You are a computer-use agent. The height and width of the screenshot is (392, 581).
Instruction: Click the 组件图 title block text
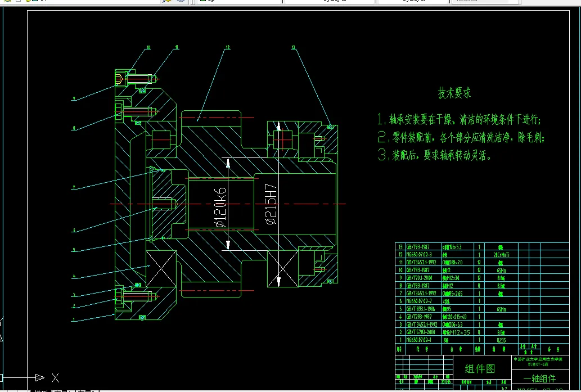480,368
